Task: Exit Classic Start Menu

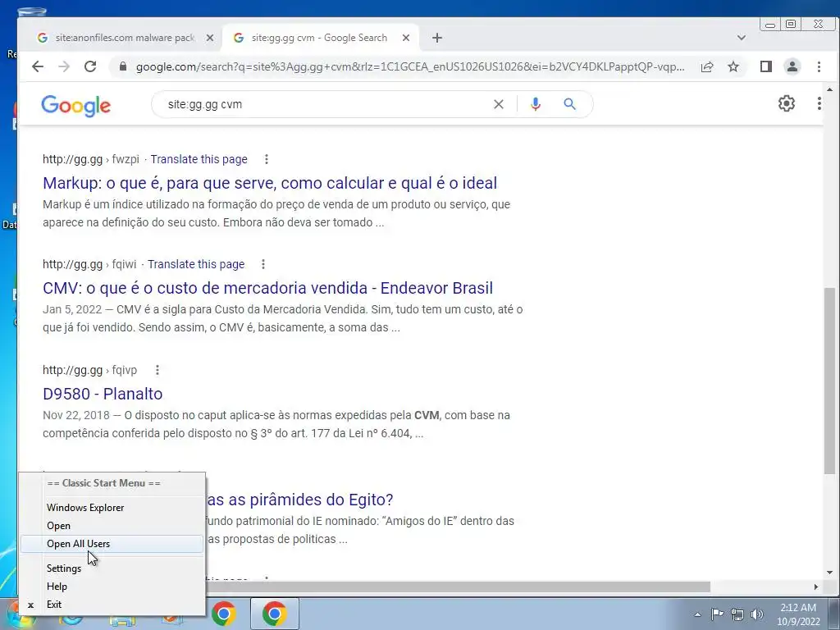Action: point(112,605)
